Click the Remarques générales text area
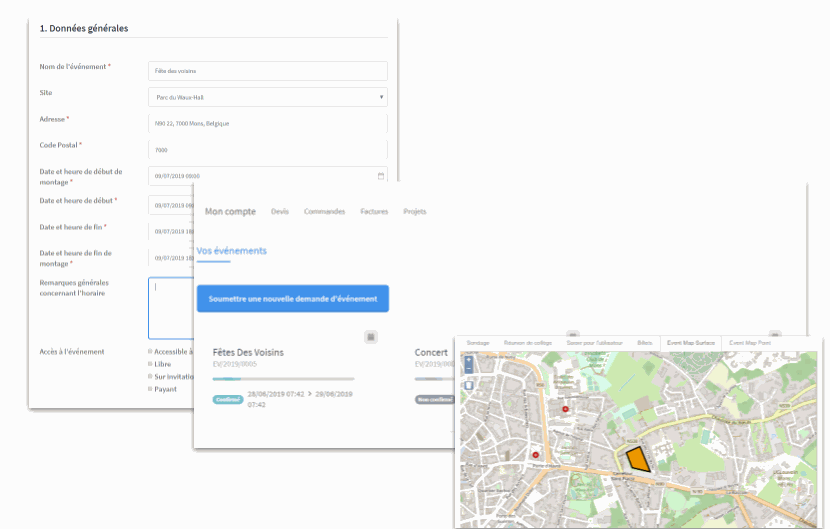This screenshot has width=830, height=529. [x=171, y=308]
